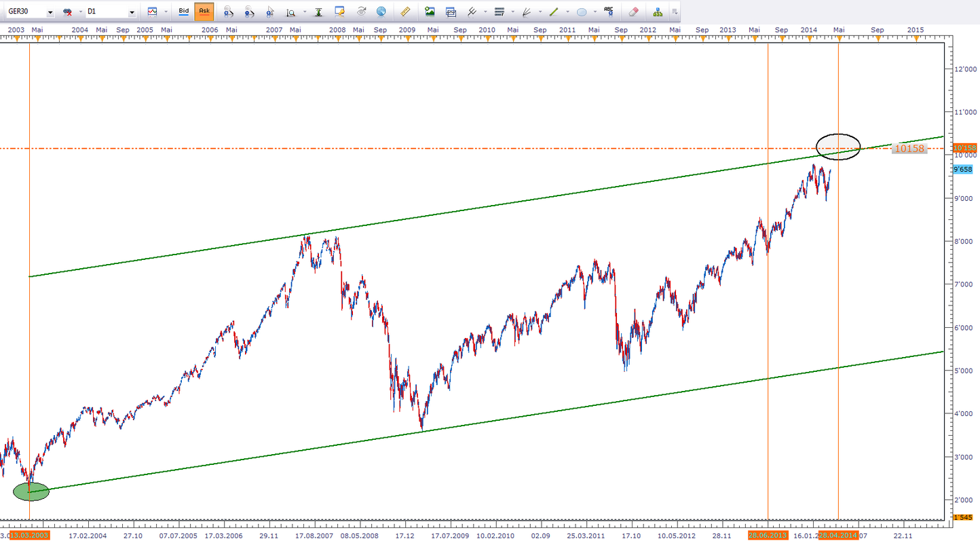Select the ABC text label tool

(609, 12)
